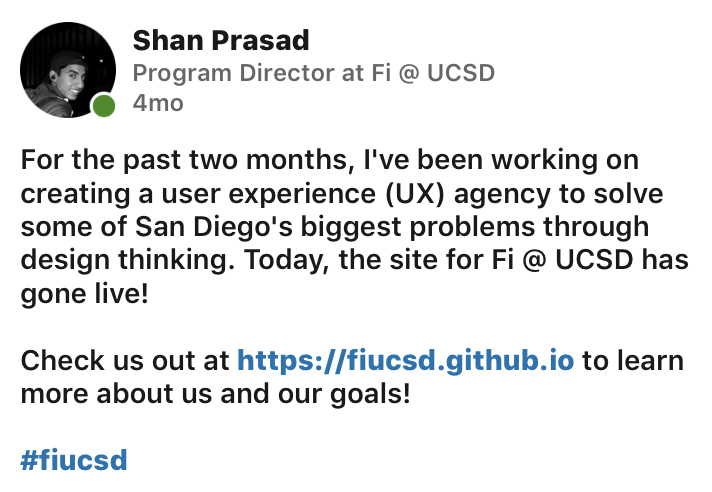Click the words "Check us out at"
712x492 pixels.
(125, 361)
